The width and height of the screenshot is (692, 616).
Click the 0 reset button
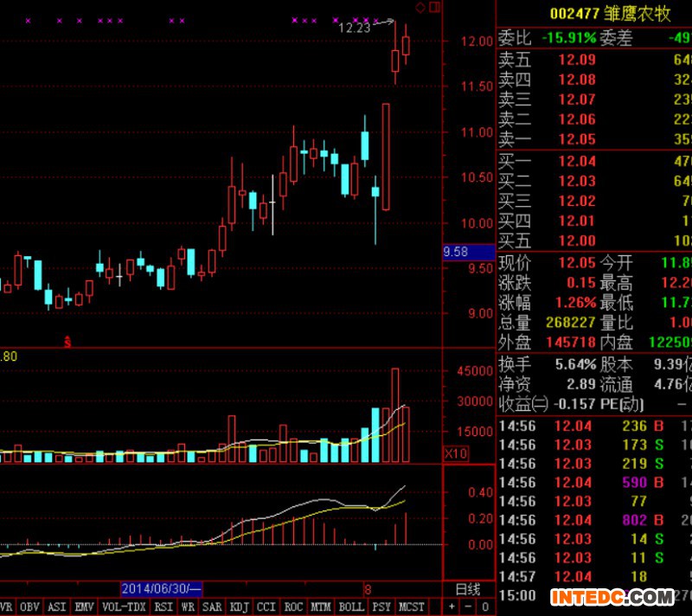[x=483, y=606]
